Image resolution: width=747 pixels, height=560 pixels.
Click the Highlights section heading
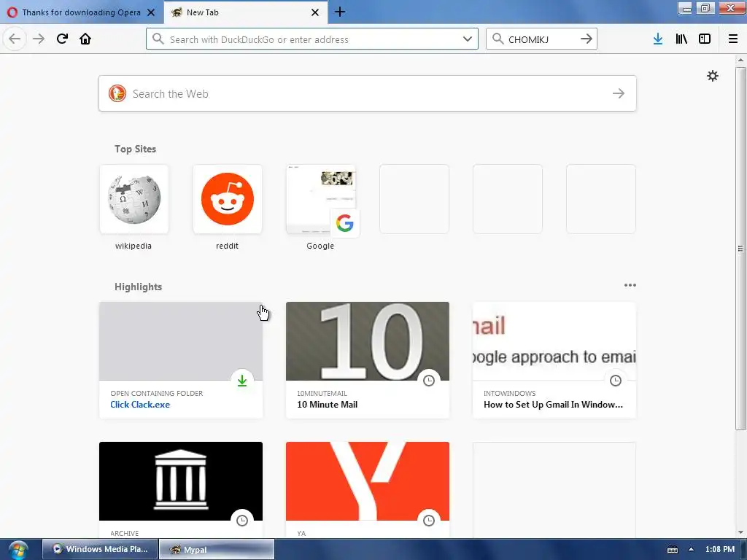click(x=138, y=287)
